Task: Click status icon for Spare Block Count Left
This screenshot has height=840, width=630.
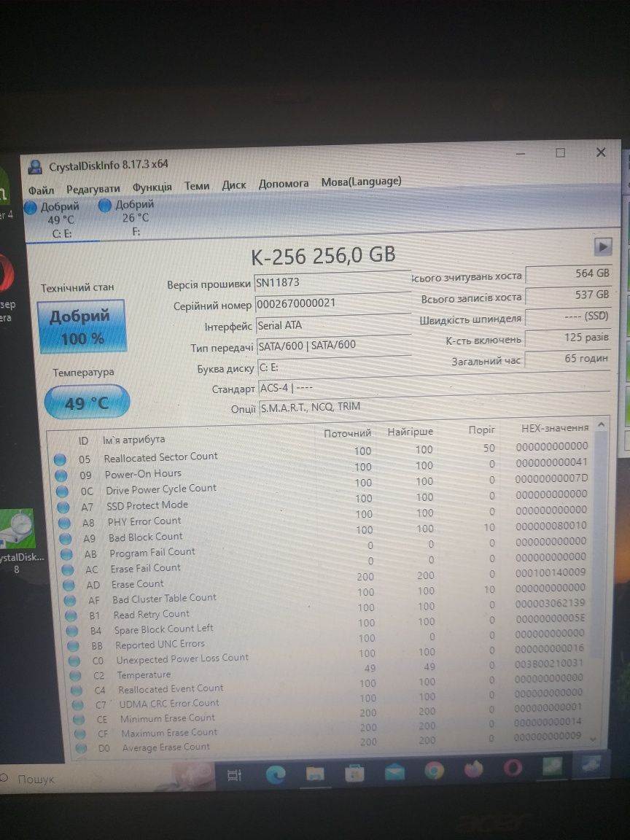Action: pos(71,631)
